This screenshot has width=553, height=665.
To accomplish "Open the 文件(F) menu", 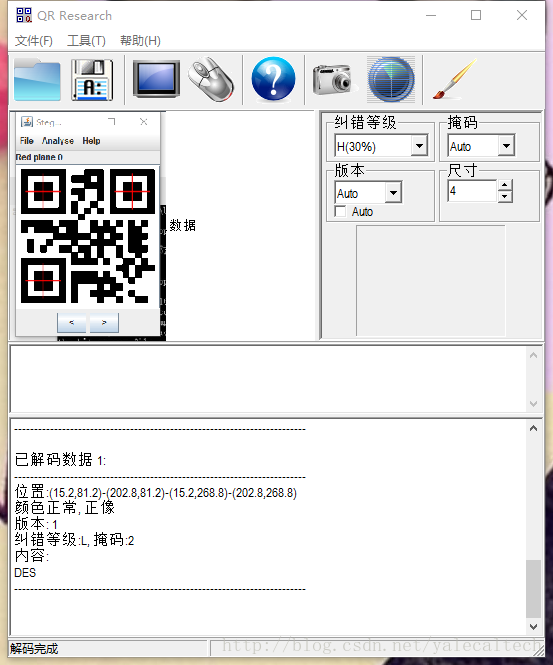I will coord(34,41).
